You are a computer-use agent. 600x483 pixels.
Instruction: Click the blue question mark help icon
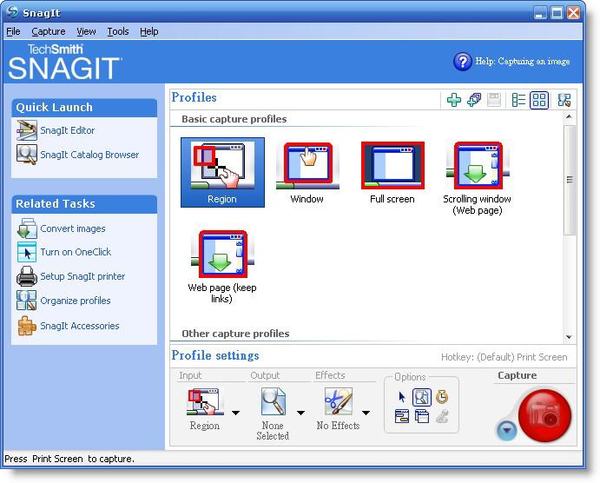point(462,61)
